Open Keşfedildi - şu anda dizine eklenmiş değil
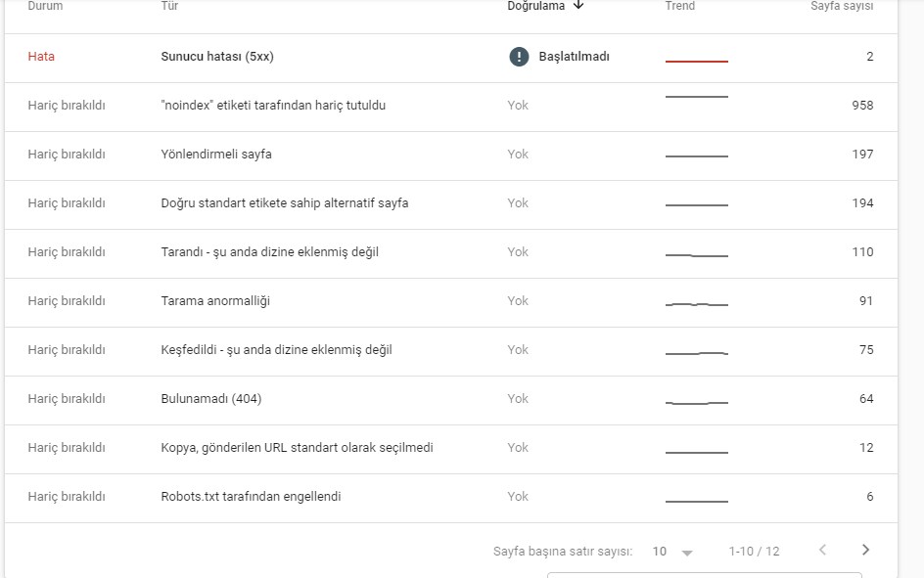The height and width of the screenshot is (578, 924). coord(451,351)
